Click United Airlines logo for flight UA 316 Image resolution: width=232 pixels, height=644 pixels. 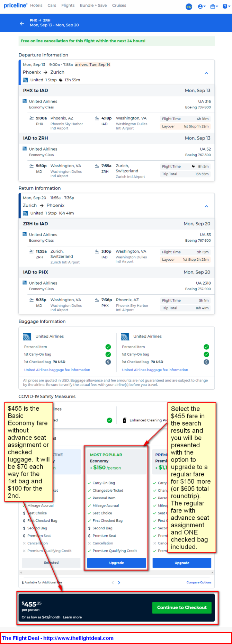pyautogui.click(x=25, y=101)
